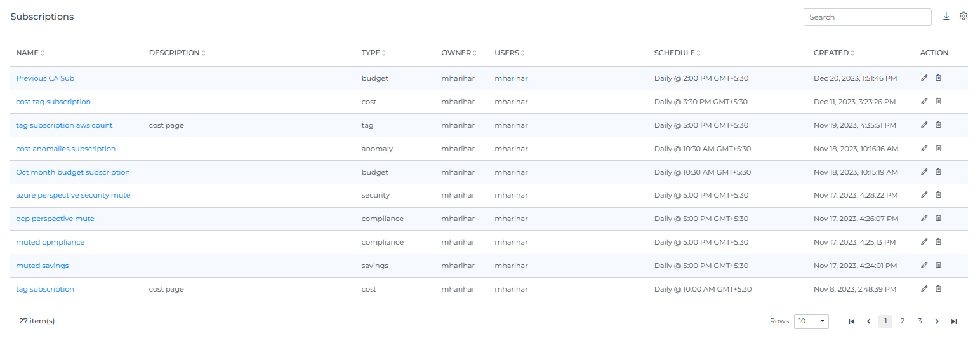Go to the next page
Screen dimensions: 980x345
tap(937, 321)
